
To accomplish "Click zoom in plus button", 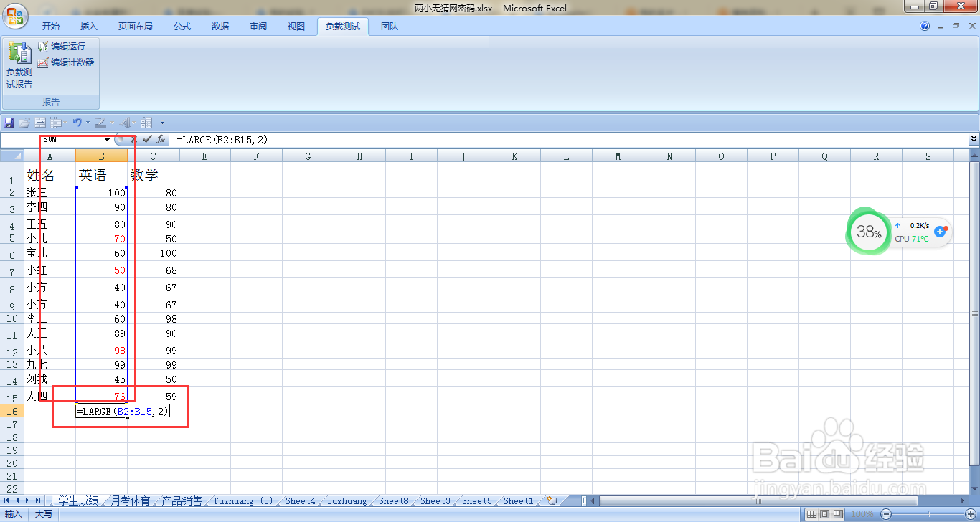I will coord(969,514).
